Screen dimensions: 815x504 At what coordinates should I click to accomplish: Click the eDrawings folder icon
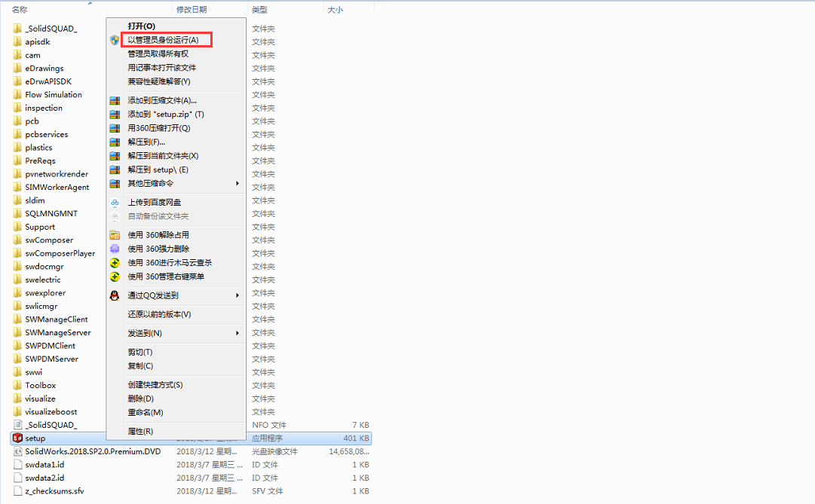pos(17,68)
